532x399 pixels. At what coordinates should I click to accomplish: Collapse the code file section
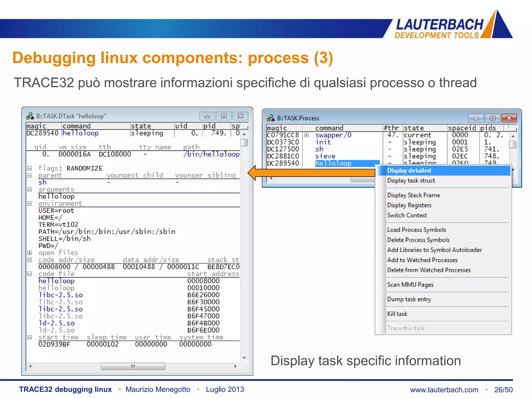[x=30, y=274]
